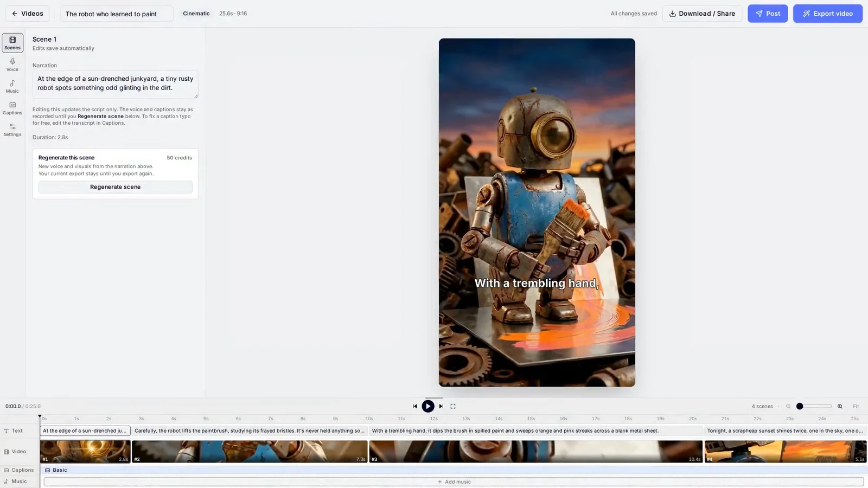
Task: Click the playhead at 0s
Action: 40,418
